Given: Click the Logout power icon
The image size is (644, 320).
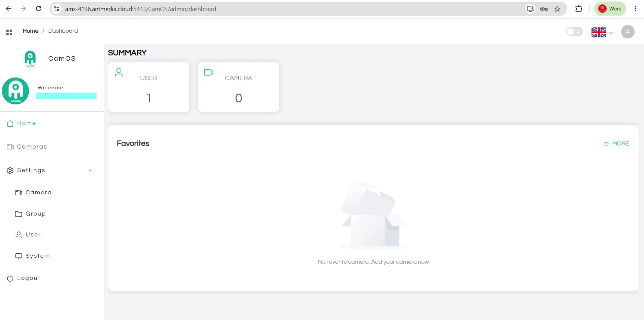Looking at the screenshot, I should click(x=10, y=278).
